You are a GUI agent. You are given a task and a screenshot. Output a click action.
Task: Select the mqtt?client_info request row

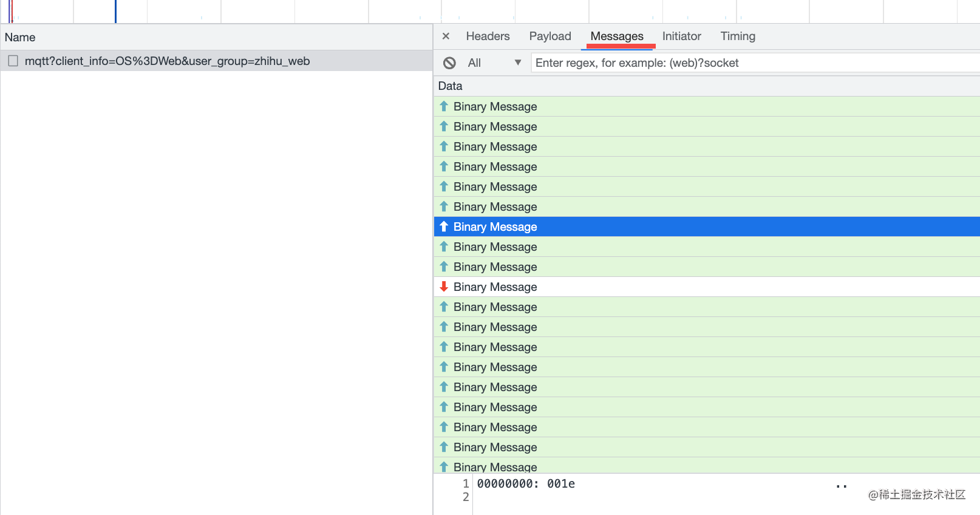click(x=216, y=61)
